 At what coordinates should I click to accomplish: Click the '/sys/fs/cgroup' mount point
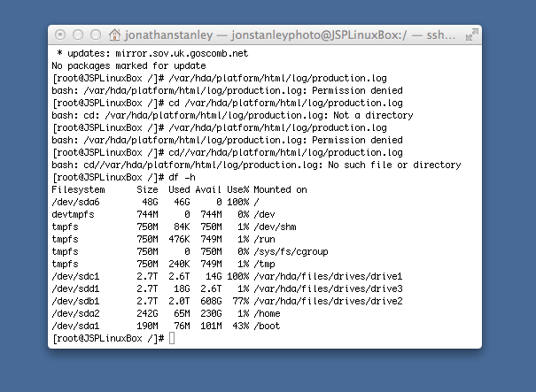(291, 252)
